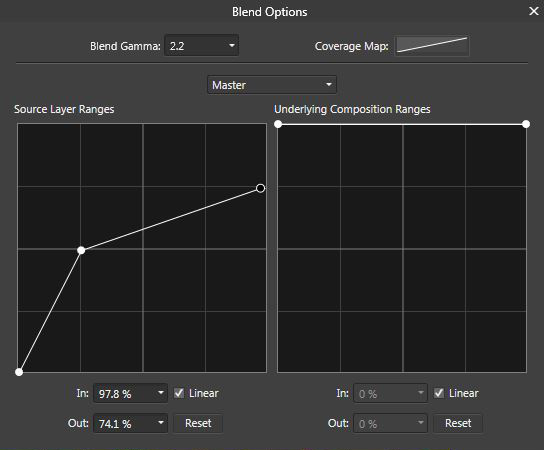Select the right node on Underlying Composition curve
The image size is (544, 450).
tap(526, 124)
